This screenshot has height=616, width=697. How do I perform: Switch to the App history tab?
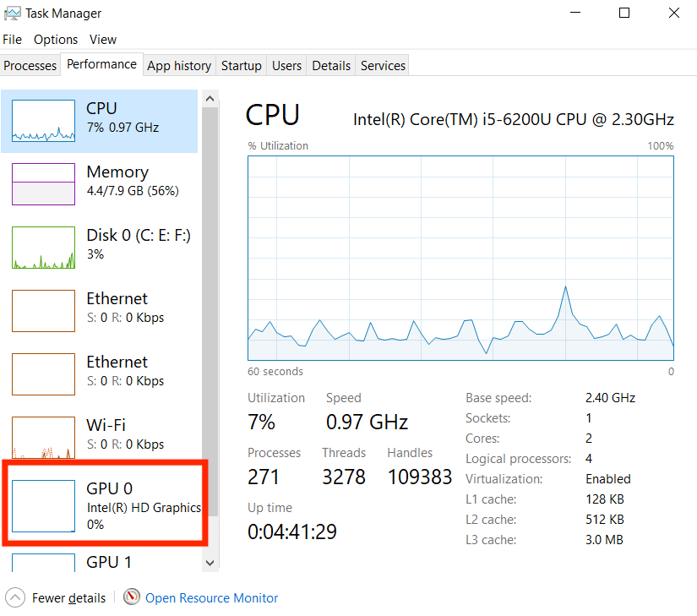click(x=179, y=65)
